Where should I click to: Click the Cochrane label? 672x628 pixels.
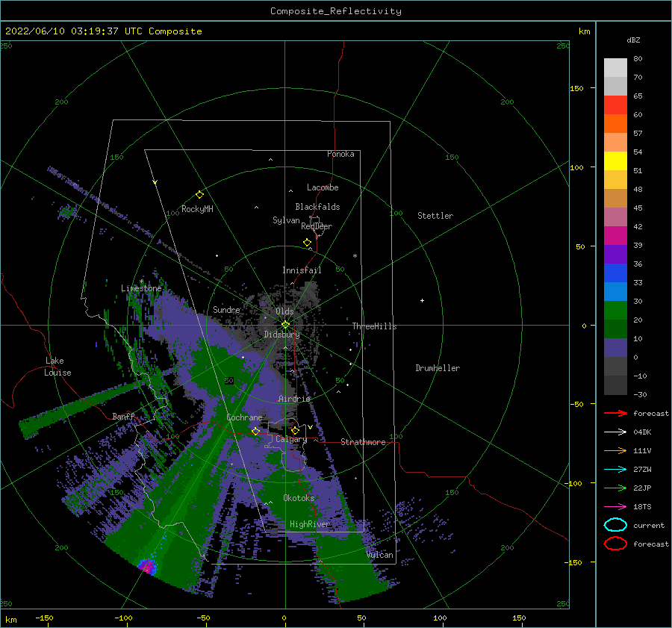tap(244, 417)
